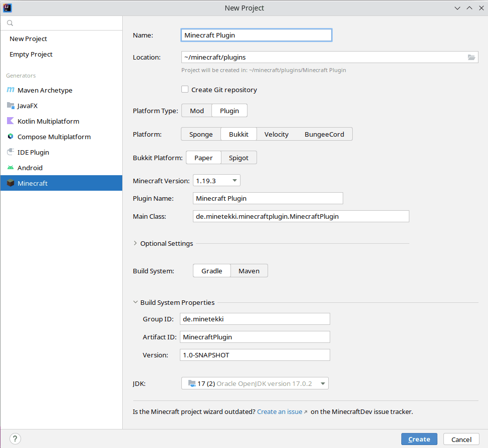Browse location with folder icon

(471, 57)
